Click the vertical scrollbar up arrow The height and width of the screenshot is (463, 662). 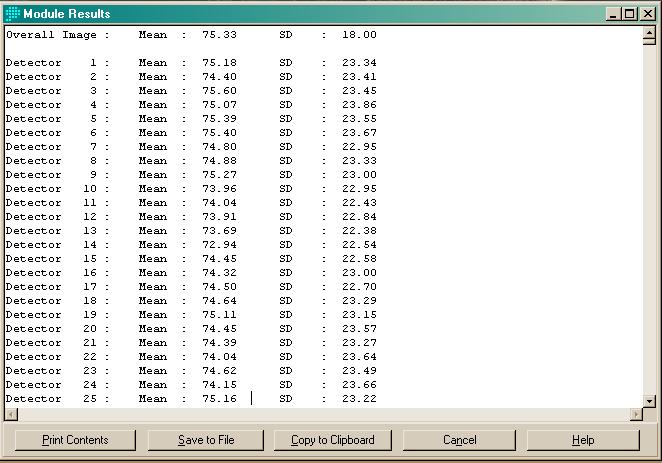(649, 32)
